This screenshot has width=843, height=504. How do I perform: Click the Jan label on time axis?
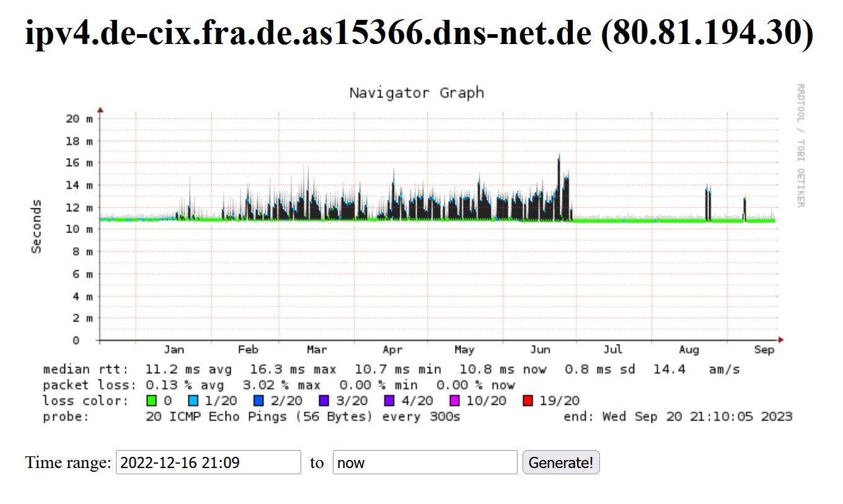(174, 350)
